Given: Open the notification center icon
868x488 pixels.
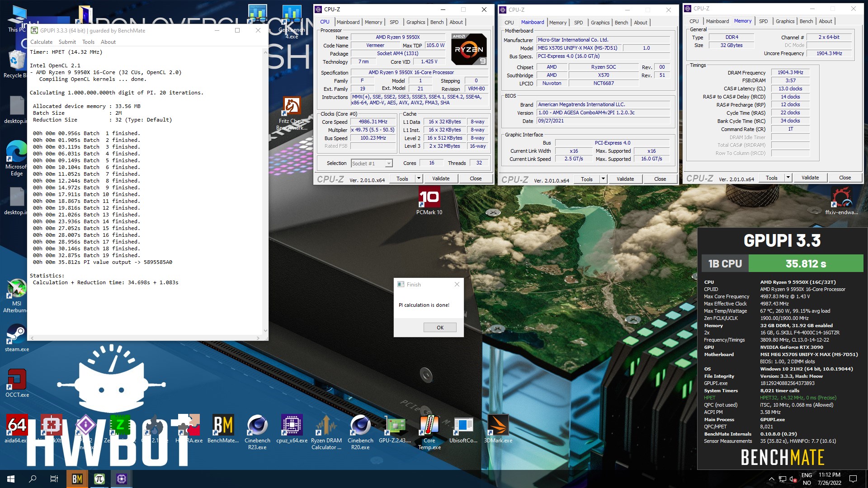Looking at the screenshot, I should tap(853, 479).
